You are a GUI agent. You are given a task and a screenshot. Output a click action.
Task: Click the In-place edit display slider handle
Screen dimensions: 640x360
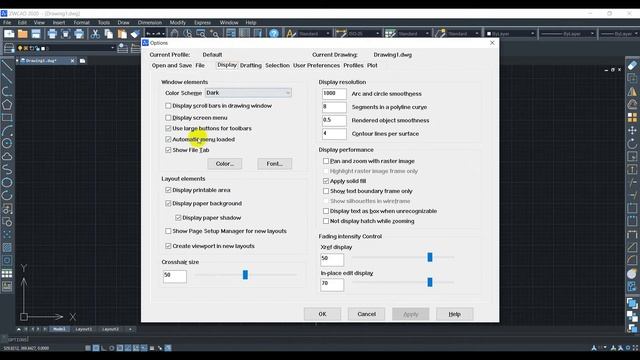(430, 282)
